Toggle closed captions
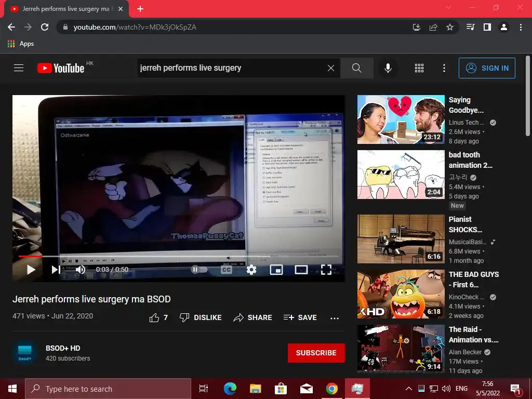This screenshot has width=532, height=399. (227, 270)
